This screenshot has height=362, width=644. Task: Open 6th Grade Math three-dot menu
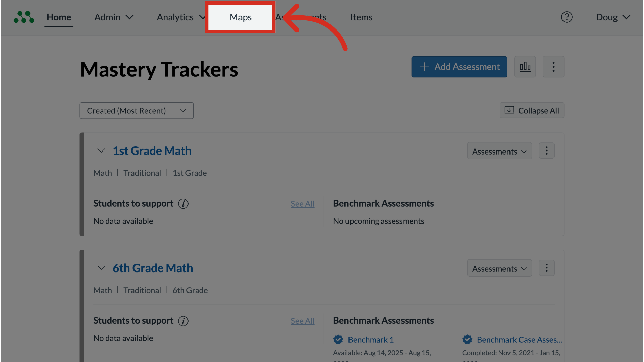point(546,268)
